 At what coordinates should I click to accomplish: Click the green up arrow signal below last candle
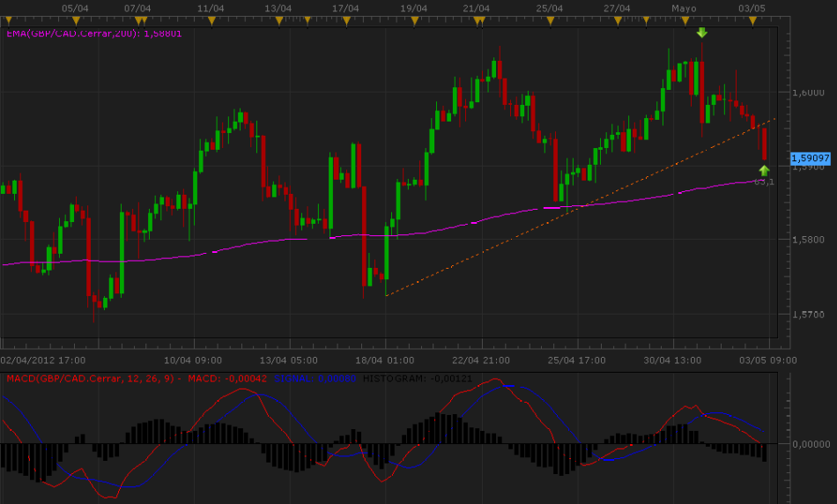pyautogui.click(x=764, y=170)
